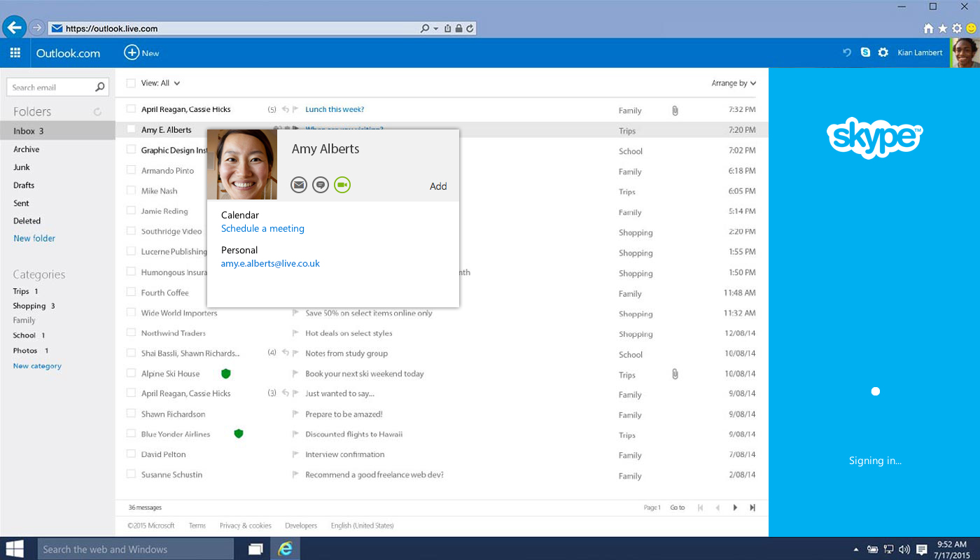The width and height of the screenshot is (980, 560).
Task: Click browser back button
Action: tap(14, 27)
